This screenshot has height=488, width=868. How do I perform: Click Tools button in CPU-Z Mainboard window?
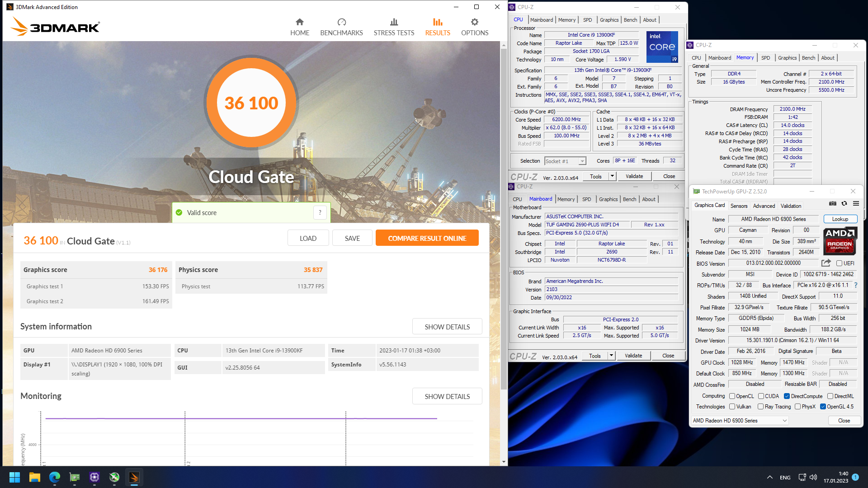[x=594, y=356]
